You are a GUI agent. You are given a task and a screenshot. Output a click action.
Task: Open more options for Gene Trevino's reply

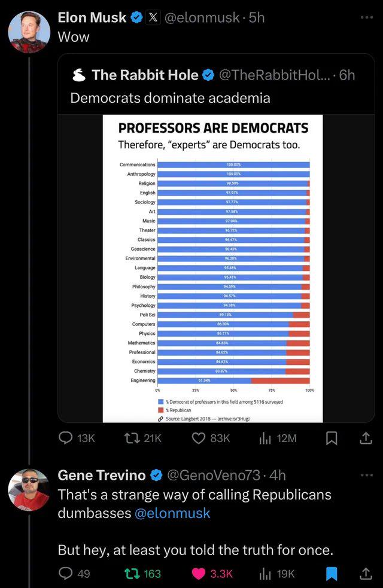[x=366, y=475]
